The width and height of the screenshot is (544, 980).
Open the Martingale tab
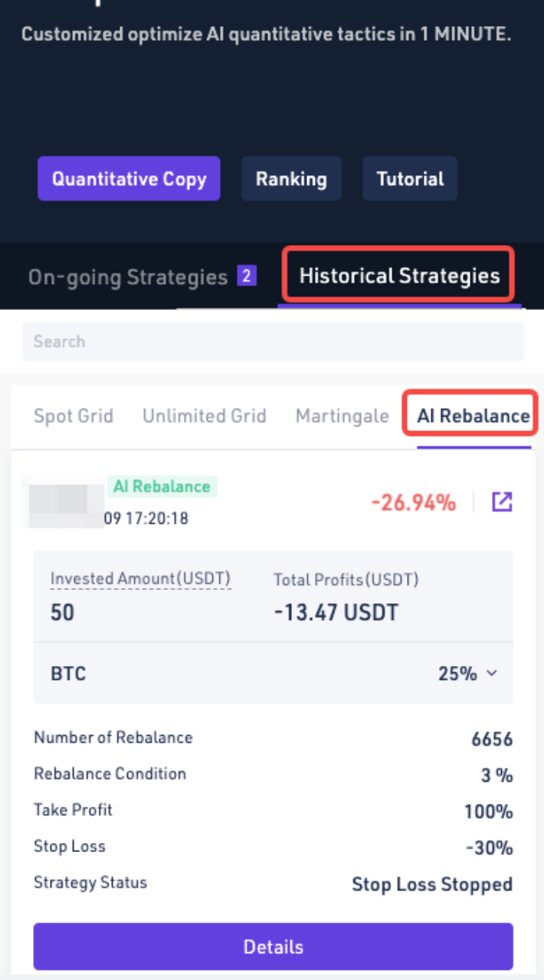pyautogui.click(x=342, y=416)
